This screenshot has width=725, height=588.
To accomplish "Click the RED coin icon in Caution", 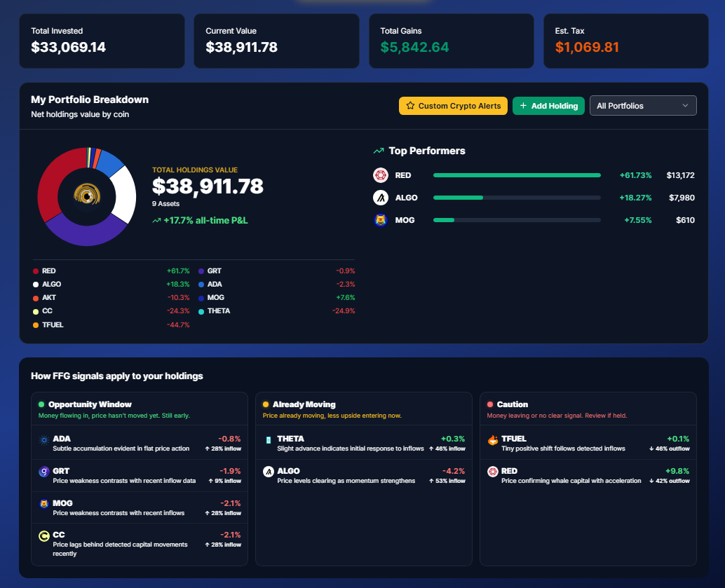I will (493, 472).
